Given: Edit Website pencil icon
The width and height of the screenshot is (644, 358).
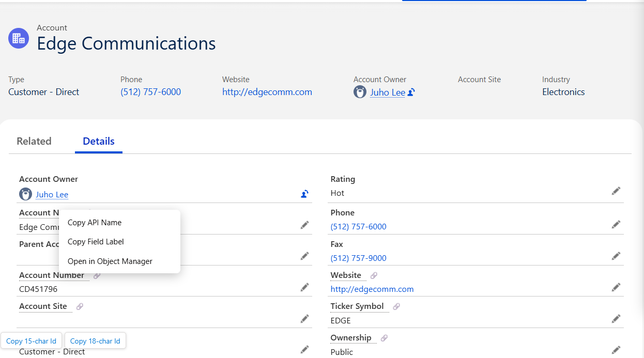Looking at the screenshot, I should click(616, 287).
